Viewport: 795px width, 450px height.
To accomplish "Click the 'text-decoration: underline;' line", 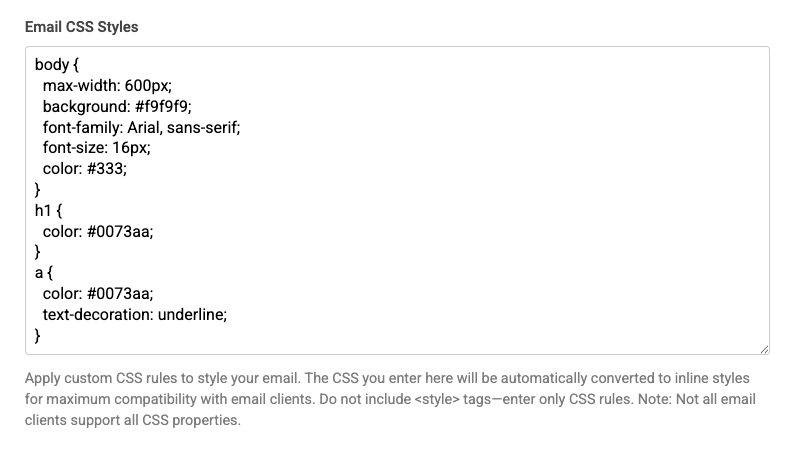I will click(x=135, y=315).
